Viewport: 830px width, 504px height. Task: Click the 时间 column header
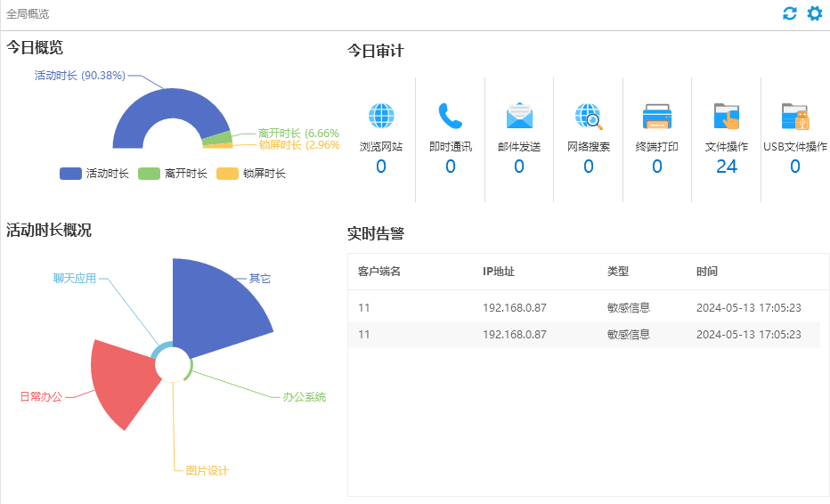(707, 272)
